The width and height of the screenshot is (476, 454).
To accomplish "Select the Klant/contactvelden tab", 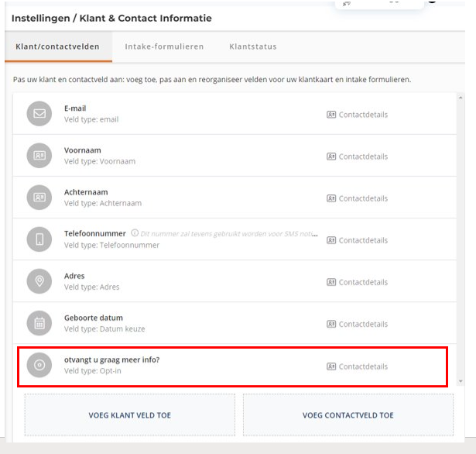I will 58,46.
